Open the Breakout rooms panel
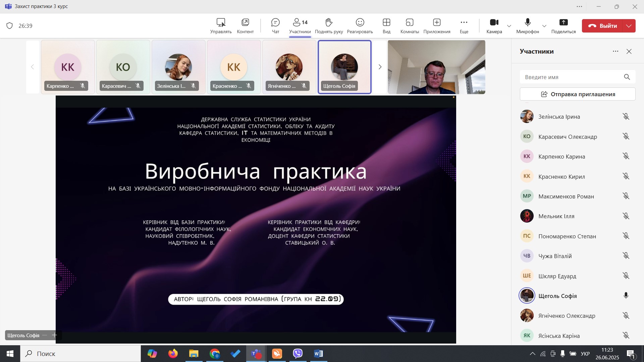 pyautogui.click(x=410, y=26)
